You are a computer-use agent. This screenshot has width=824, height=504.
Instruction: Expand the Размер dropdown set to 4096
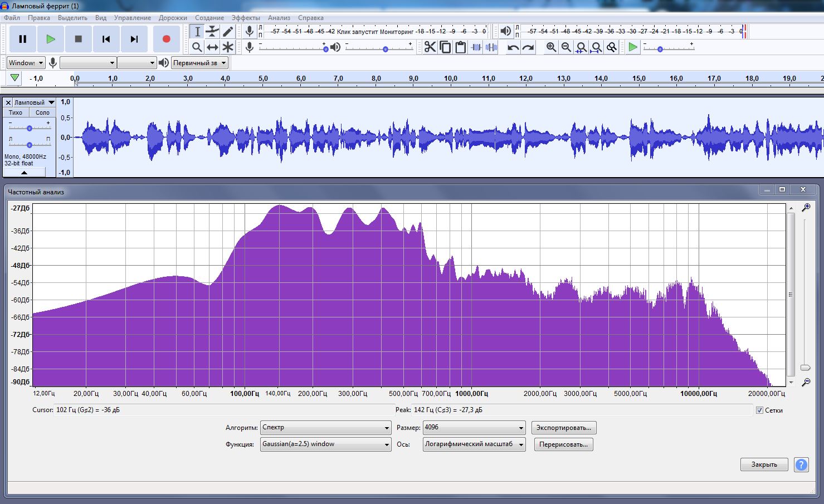coord(474,428)
